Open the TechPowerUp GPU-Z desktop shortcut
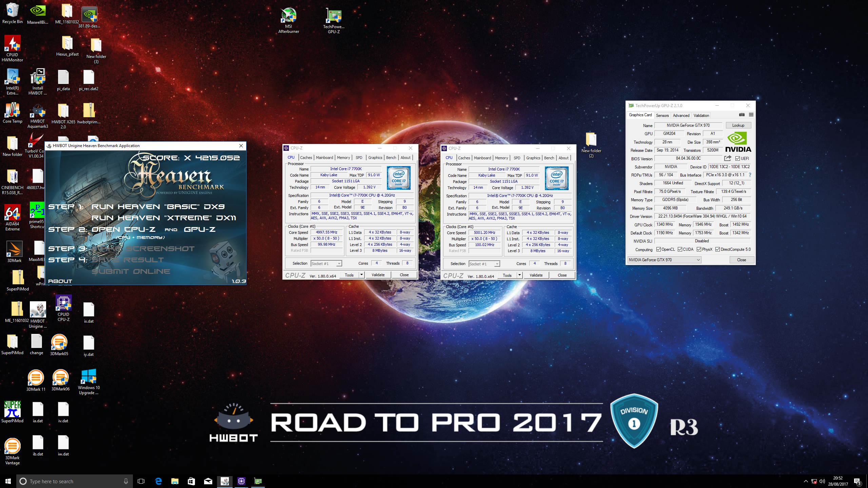The width and height of the screenshot is (868, 488). coord(334,20)
